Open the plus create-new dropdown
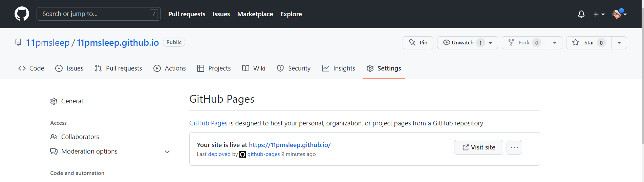Viewport: 644px width, 182px height. click(599, 14)
